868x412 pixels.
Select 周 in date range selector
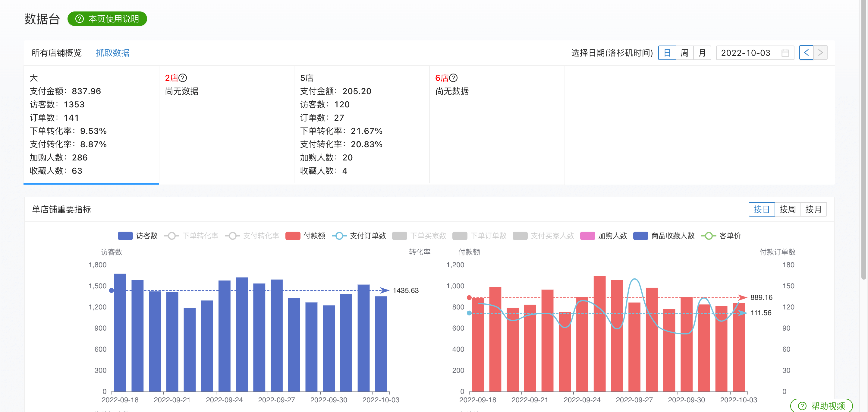tap(684, 53)
